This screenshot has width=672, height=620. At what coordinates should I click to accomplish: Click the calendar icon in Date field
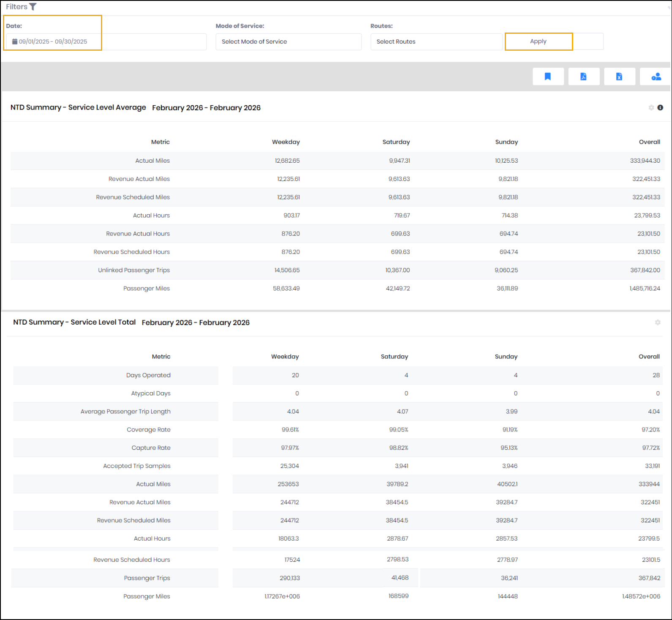point(15,41)
